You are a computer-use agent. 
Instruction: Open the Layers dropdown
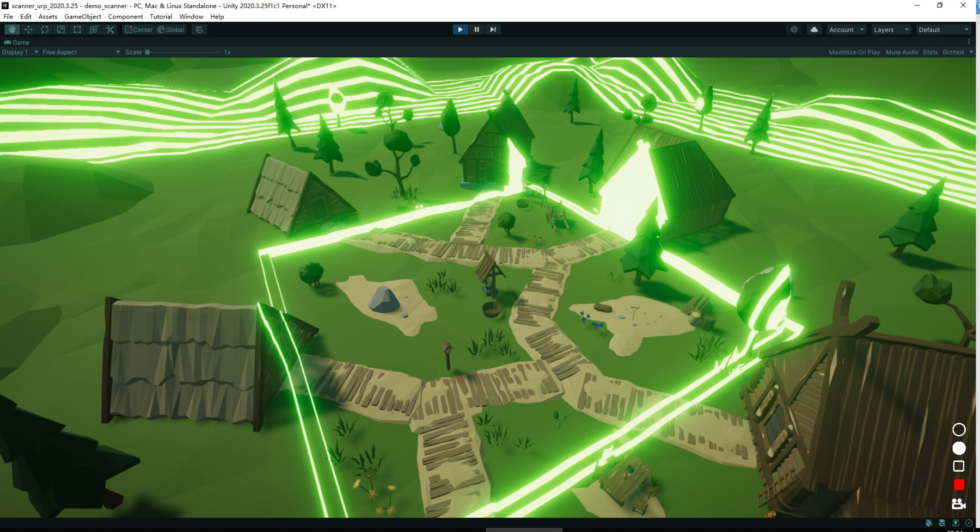tap(891, 29)
